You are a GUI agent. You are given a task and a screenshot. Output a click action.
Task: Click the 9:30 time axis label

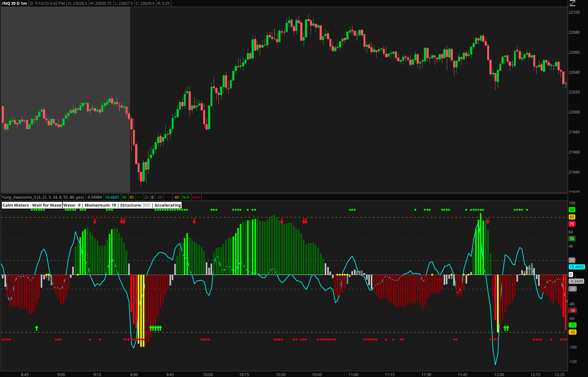point(134,375)
